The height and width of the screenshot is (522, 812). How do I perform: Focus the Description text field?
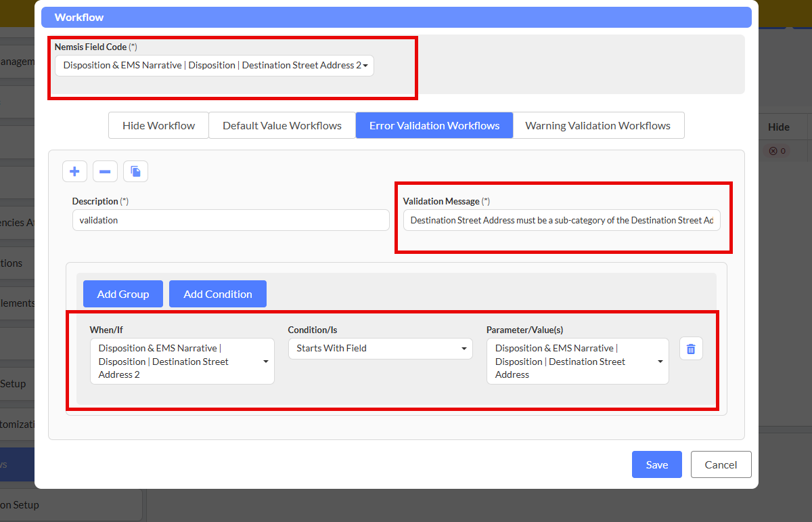231,220
